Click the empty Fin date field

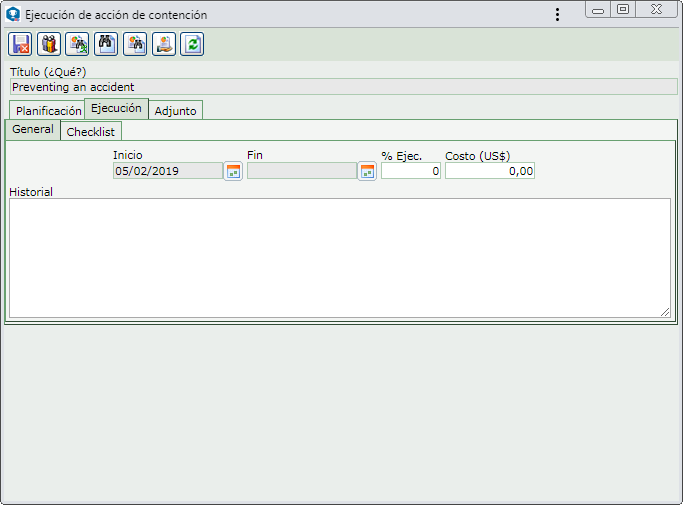point(302,171)
